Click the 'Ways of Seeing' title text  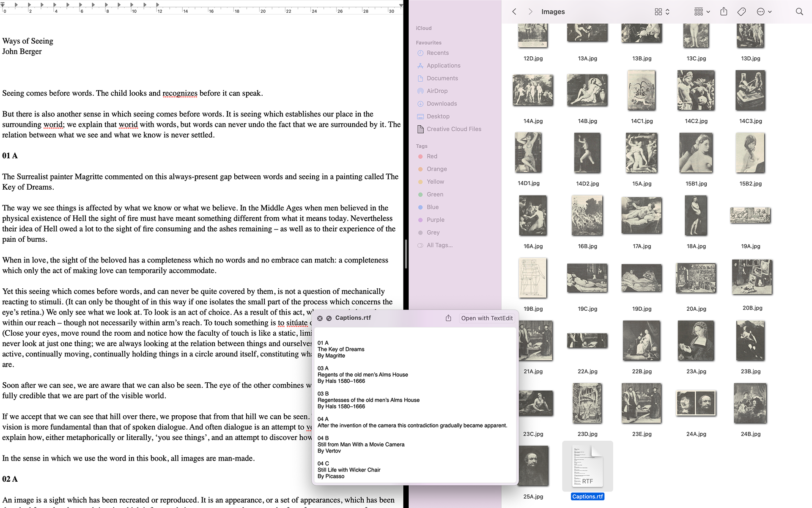(27, 41)
